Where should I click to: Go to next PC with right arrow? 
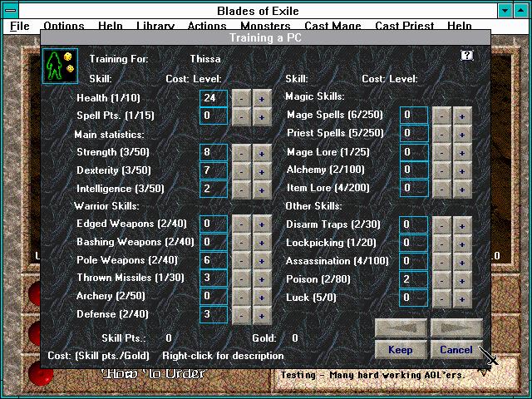[x=456, y=328]
